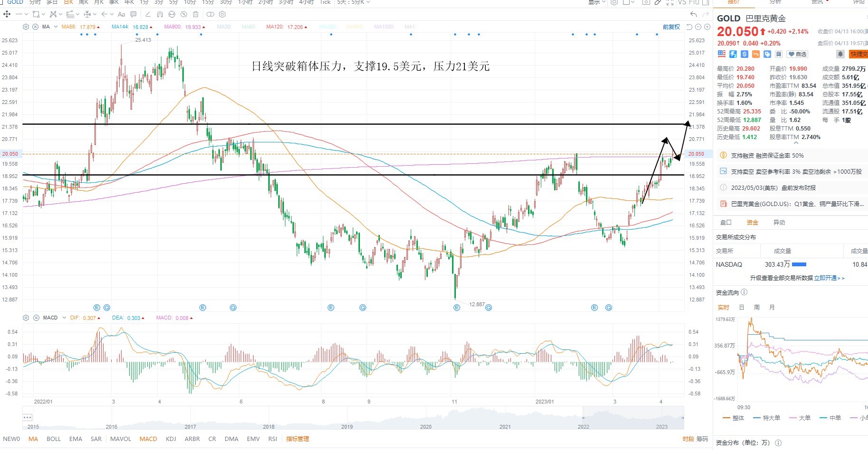Select the Aa text annotation tool

pos(121,14)
